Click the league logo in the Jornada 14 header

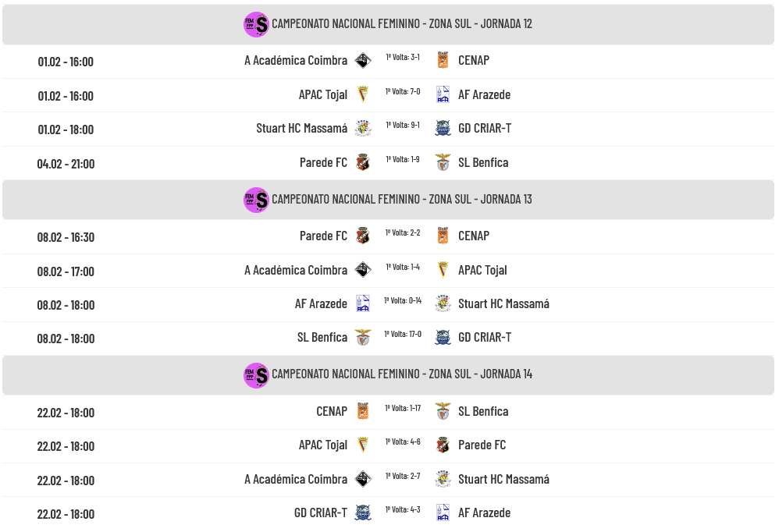tap(256, 375)
